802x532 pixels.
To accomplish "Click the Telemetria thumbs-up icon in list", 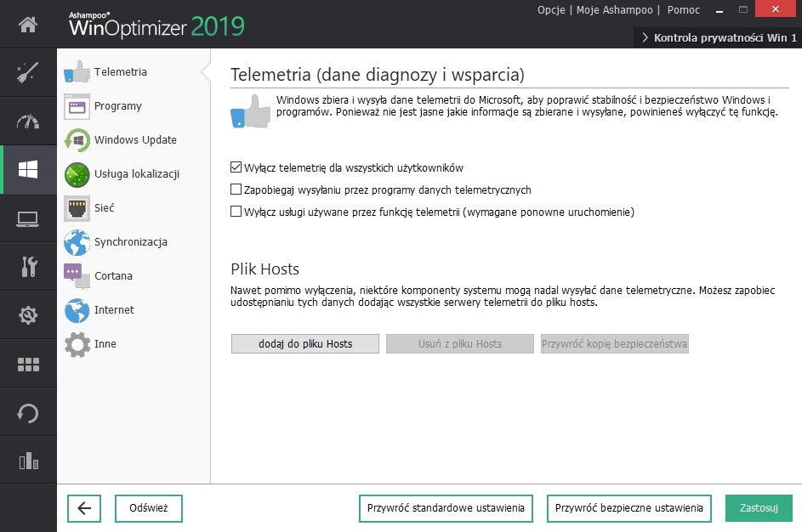I will [77, 72].
